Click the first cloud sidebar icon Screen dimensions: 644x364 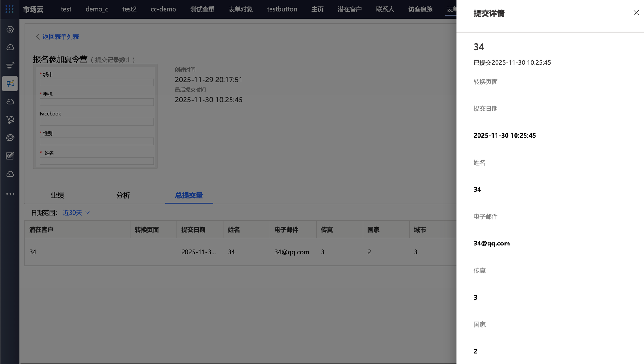point(10,48)
